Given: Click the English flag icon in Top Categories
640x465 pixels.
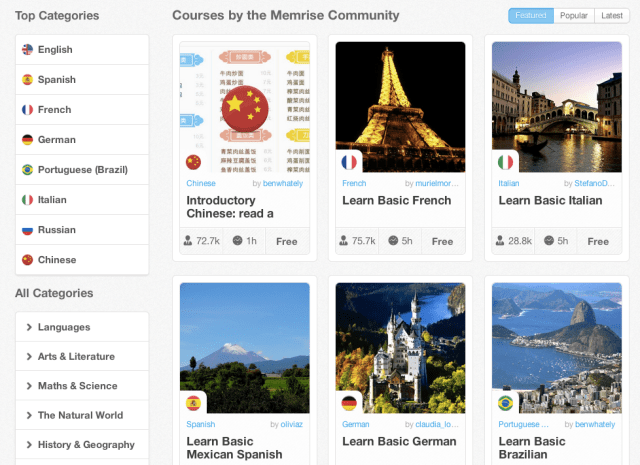Looking at the screenshot, I should 27,49.
